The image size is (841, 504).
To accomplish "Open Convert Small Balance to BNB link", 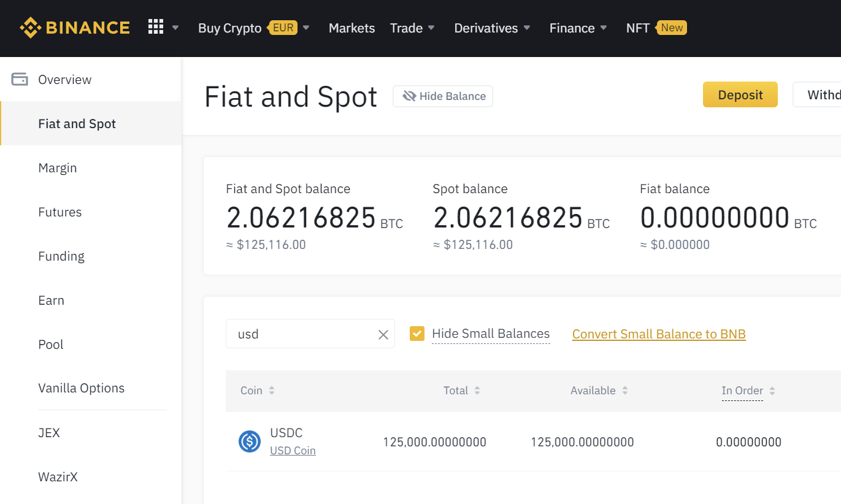I will click(659, 334).
